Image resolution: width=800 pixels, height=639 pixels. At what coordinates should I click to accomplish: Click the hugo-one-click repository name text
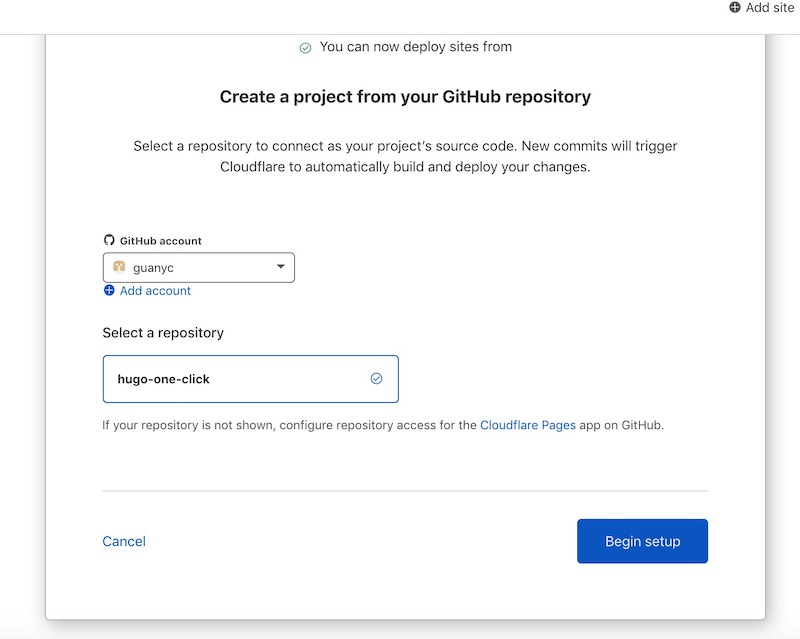[x=163, y=379]
